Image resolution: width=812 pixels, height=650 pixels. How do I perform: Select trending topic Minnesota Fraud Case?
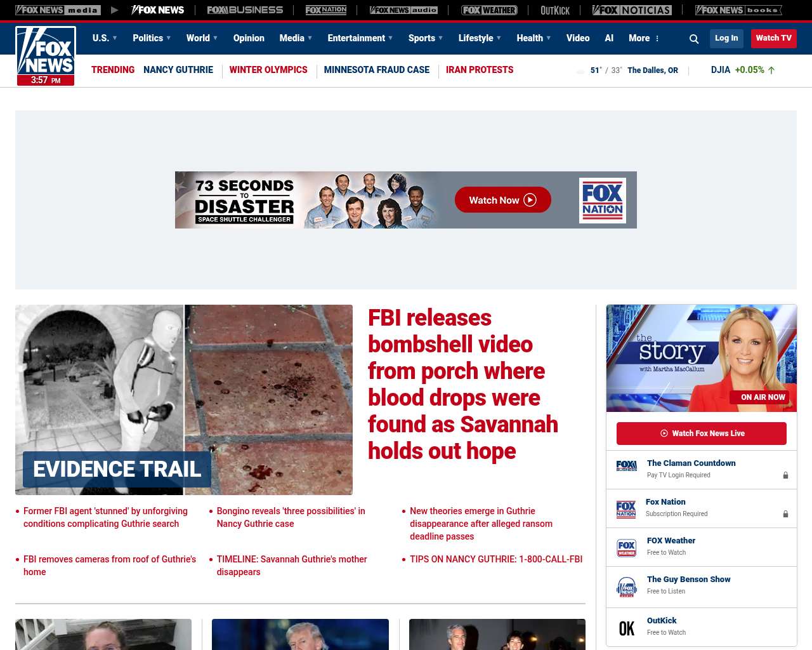(x=377, y=70)
